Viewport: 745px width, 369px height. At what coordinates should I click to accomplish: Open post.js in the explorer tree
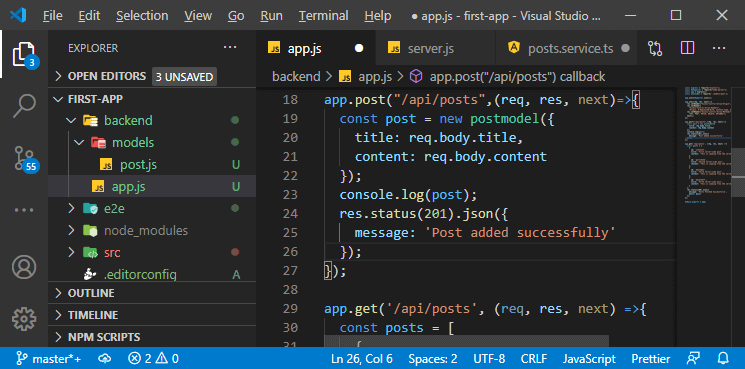coord(152,165)
